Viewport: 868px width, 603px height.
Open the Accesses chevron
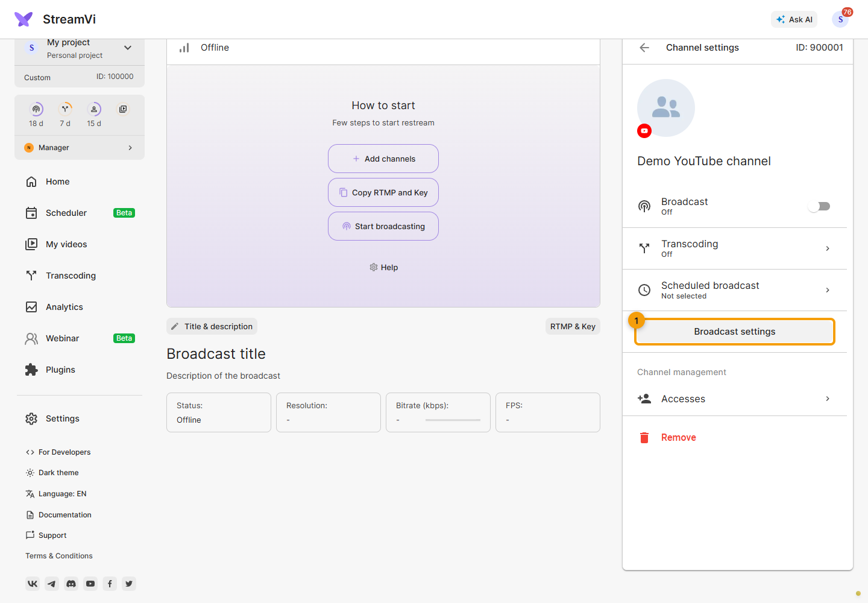point(828,399)
